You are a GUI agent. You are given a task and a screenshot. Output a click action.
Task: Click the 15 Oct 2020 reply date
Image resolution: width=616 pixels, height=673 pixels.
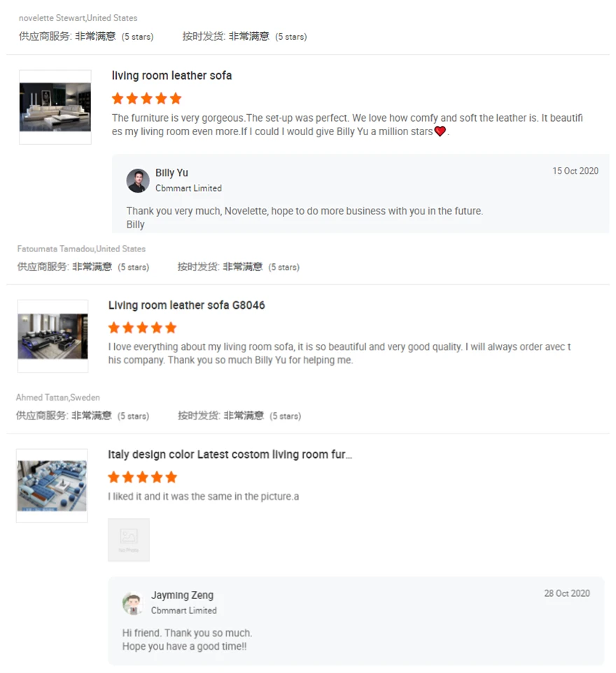tap(575, 171)
